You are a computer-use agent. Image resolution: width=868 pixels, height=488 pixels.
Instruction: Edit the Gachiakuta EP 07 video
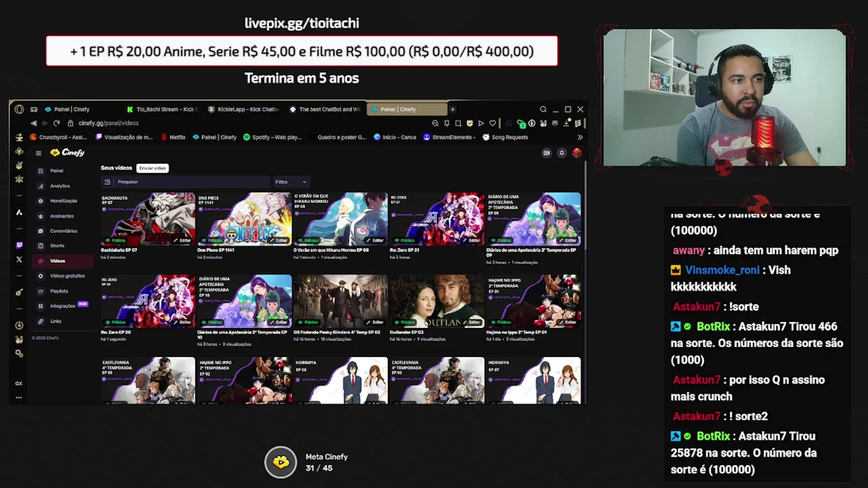pos(182,241)
